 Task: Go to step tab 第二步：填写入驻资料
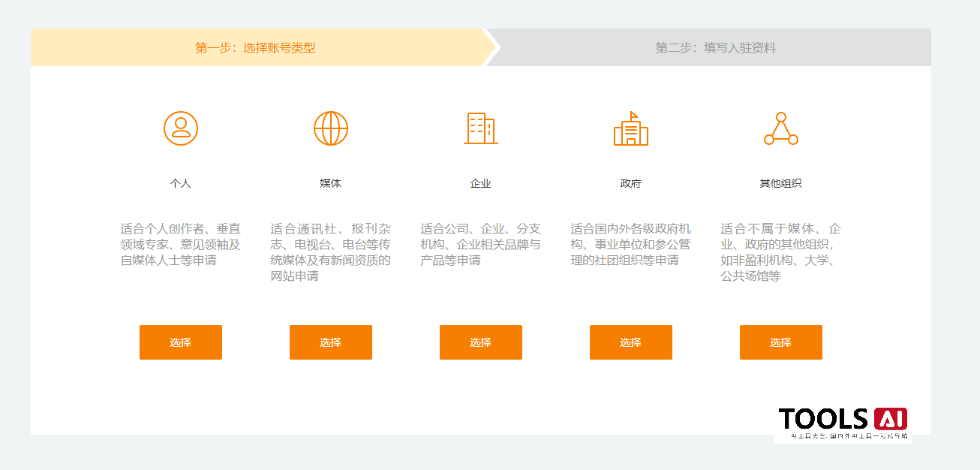(x=715, y=48)
